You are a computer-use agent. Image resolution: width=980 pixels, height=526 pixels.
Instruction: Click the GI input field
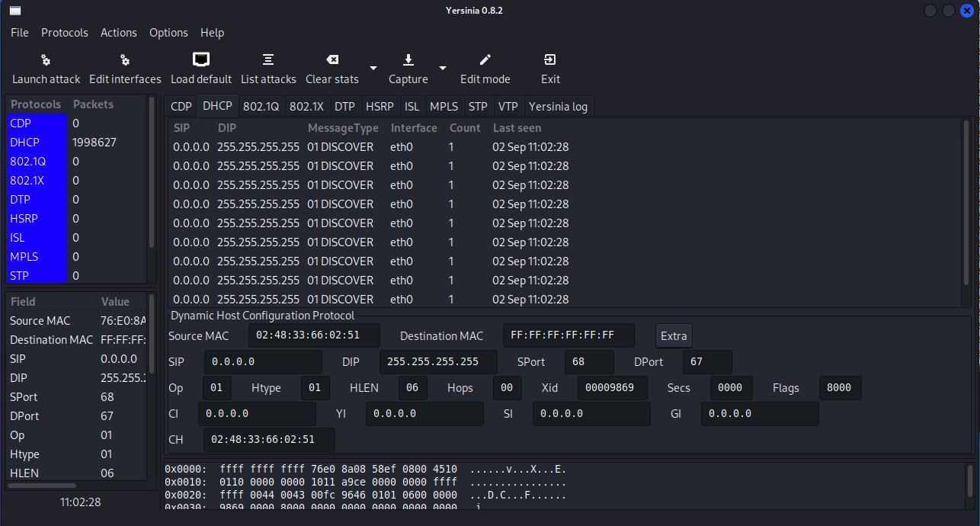[760, 414]
